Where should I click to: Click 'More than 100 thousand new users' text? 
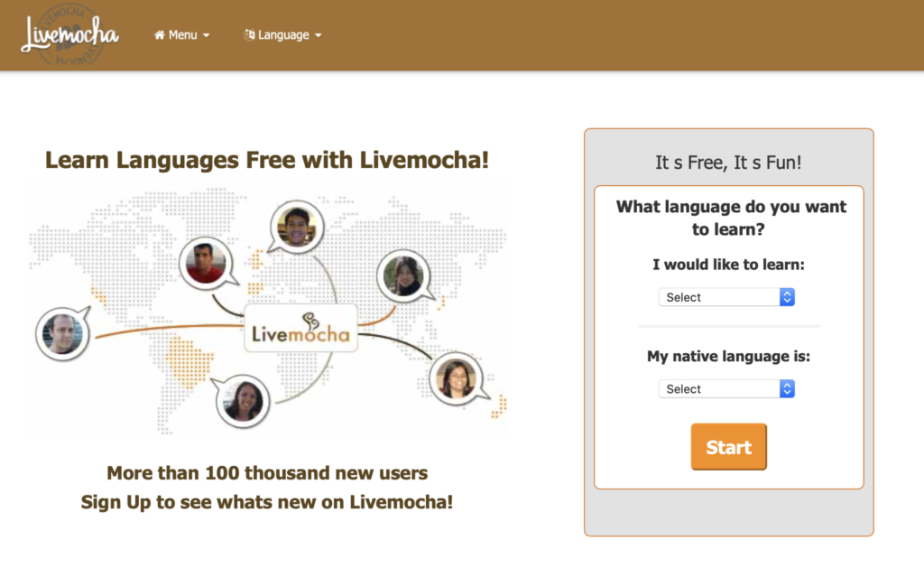[267, 473]
